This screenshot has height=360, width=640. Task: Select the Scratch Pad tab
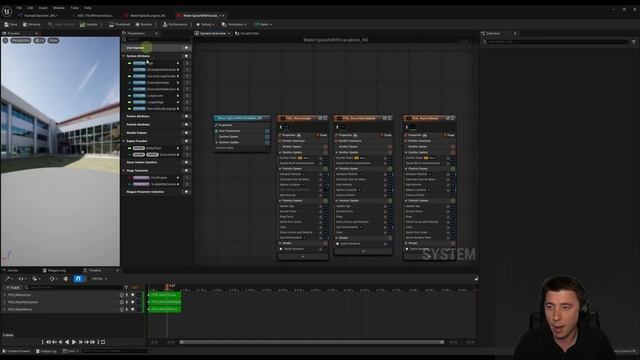pos(247,33)
